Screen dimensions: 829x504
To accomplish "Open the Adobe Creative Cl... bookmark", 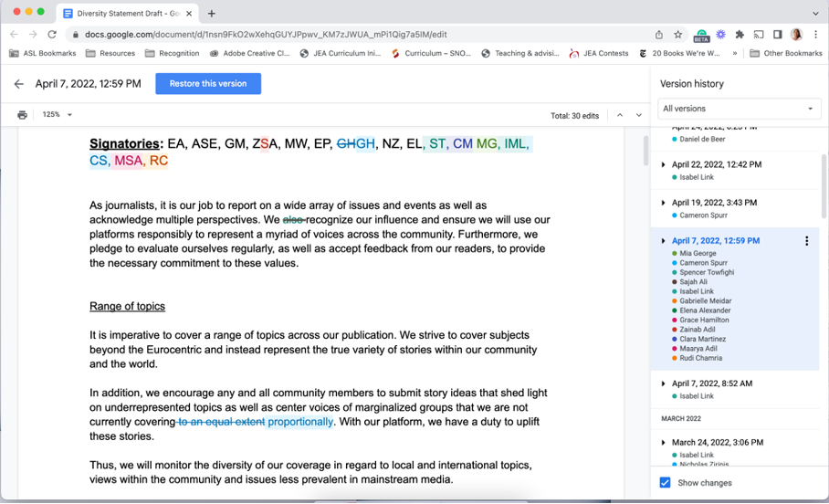I will click(249, 54).
